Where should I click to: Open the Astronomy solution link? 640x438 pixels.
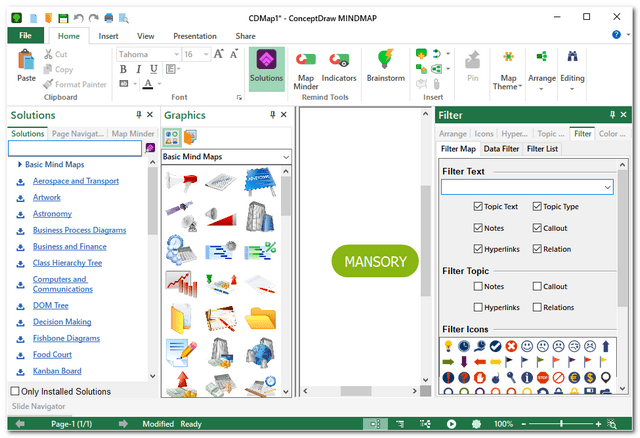click(x=52, y=213)
